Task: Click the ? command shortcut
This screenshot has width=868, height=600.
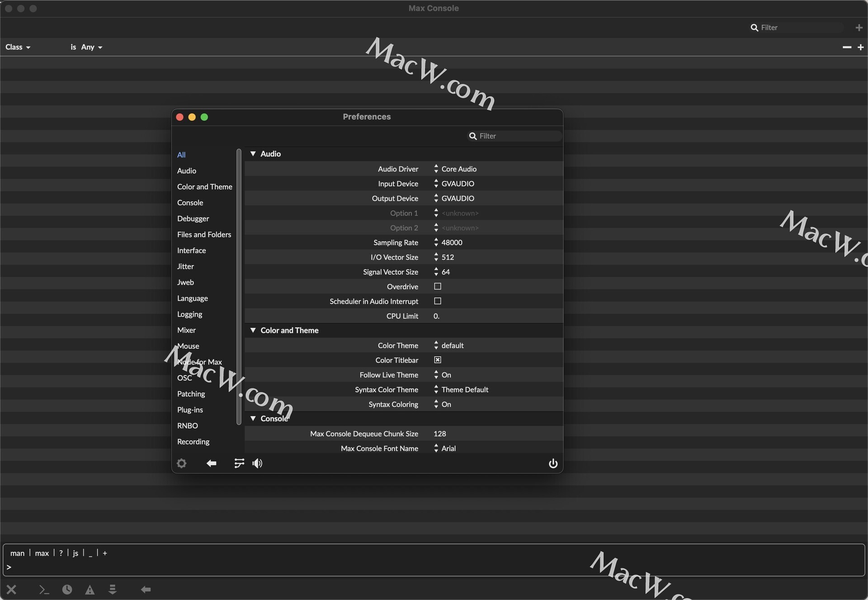Action: point(61,553)
